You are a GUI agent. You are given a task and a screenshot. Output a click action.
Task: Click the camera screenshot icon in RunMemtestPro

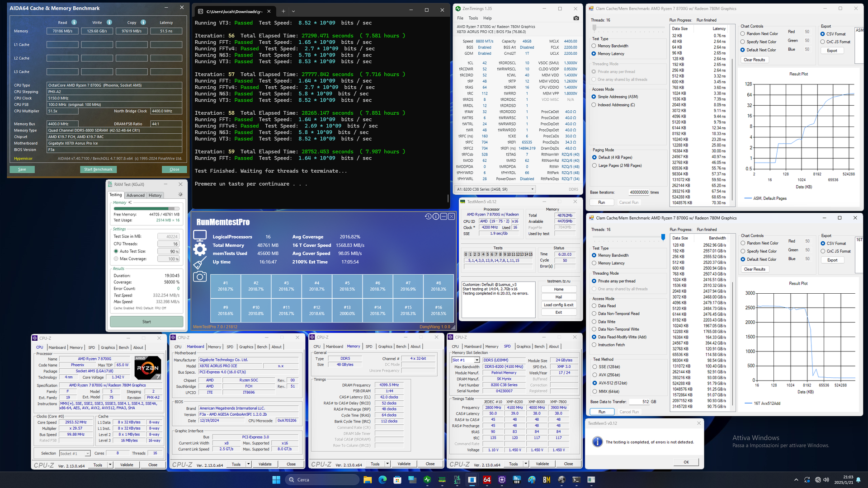point(200,277)
